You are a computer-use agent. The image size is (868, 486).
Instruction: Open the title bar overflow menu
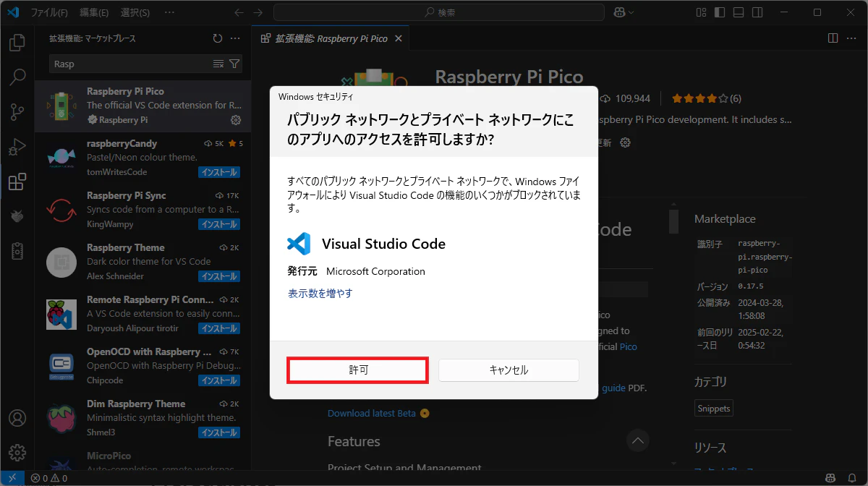[169, 12]
